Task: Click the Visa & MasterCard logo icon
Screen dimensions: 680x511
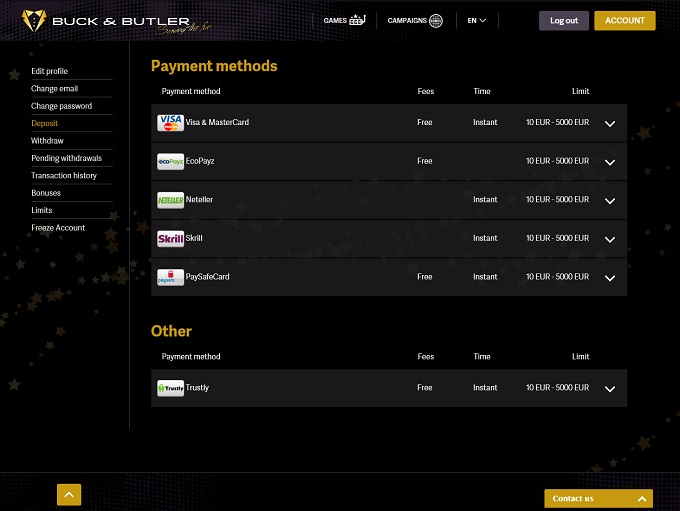Action: tap(170, 123)
